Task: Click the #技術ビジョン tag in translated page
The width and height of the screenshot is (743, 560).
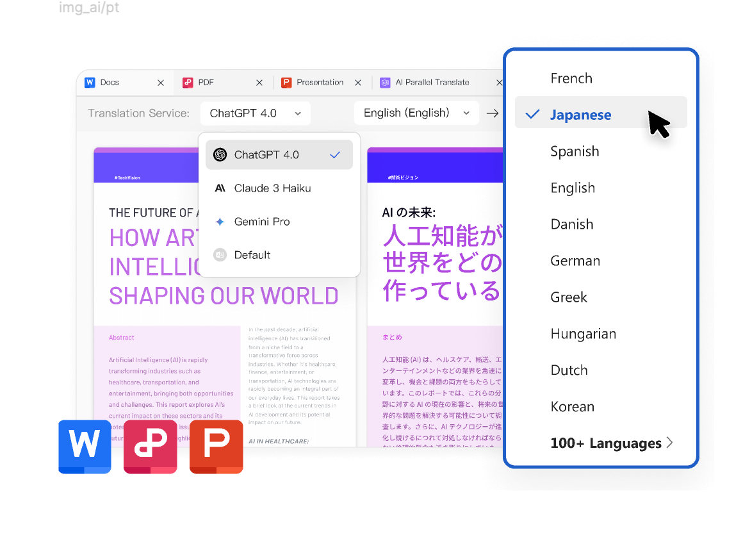Action: 404,178
